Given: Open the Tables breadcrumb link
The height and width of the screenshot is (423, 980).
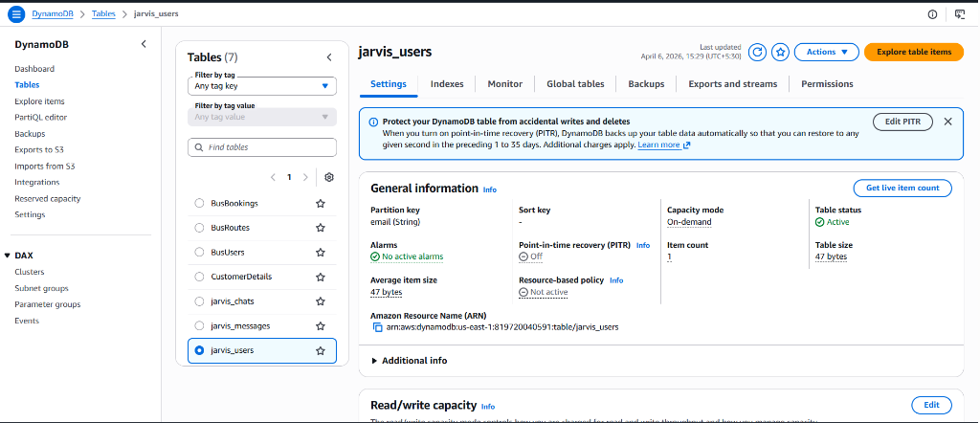Looking at the screenshot, I should (x=103, y=13).
